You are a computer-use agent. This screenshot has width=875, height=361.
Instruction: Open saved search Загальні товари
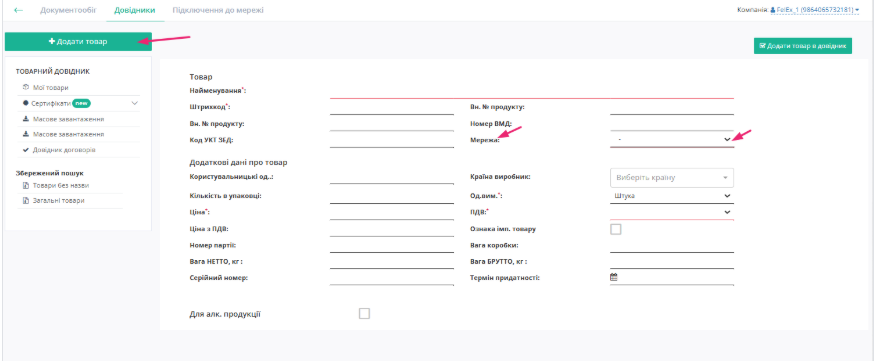[x=58, y=200]
